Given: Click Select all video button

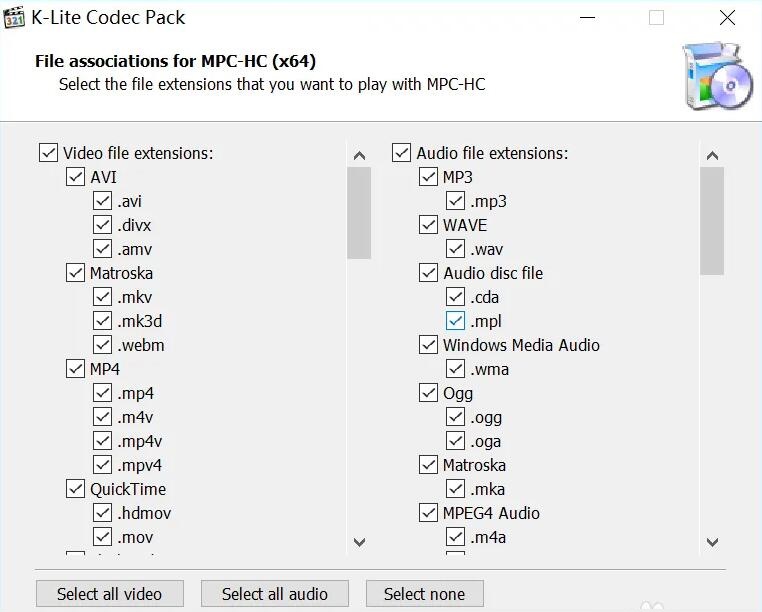Looking at the screenshot, I should pyautogui.click(x=110, y=594).
